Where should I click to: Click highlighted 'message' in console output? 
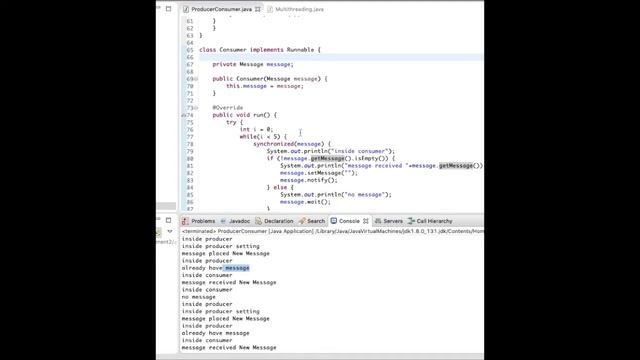[x=237, y=268]
